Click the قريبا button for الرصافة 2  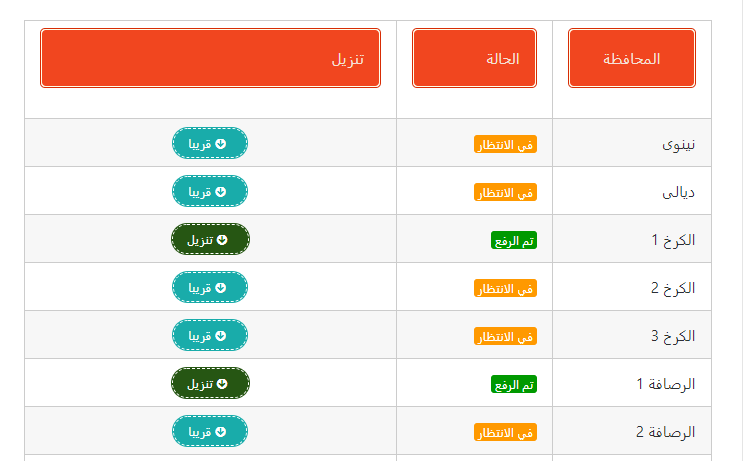point(210,431)
